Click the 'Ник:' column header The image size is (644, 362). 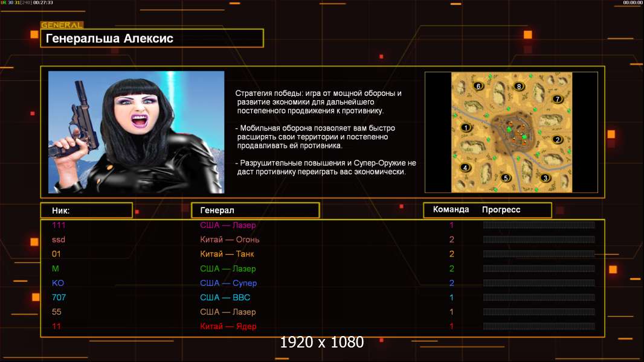point(86,211)
